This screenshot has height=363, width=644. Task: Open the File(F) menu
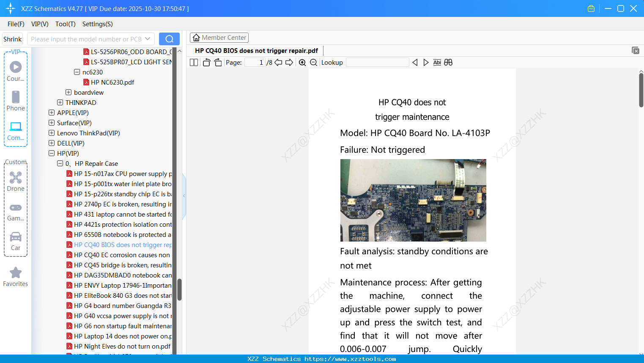16,24
